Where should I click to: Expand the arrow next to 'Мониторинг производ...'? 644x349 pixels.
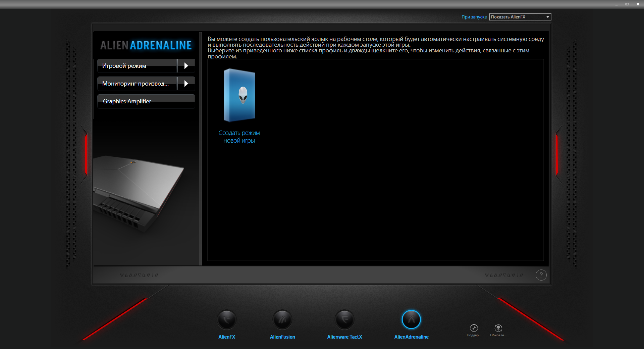(186, 84)
